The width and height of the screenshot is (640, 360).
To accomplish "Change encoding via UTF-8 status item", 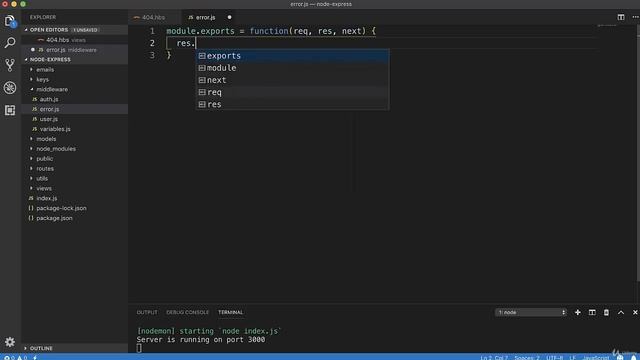I will point(554,358).
